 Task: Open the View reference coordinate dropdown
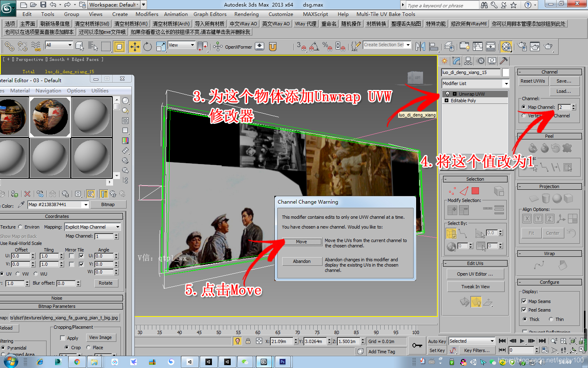(181, 45)
